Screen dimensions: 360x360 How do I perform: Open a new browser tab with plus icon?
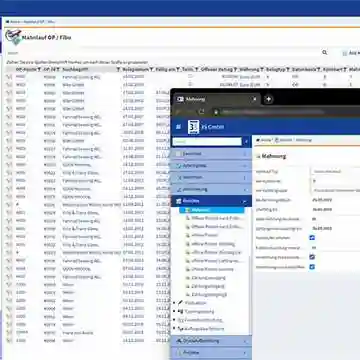click(269, 99)
